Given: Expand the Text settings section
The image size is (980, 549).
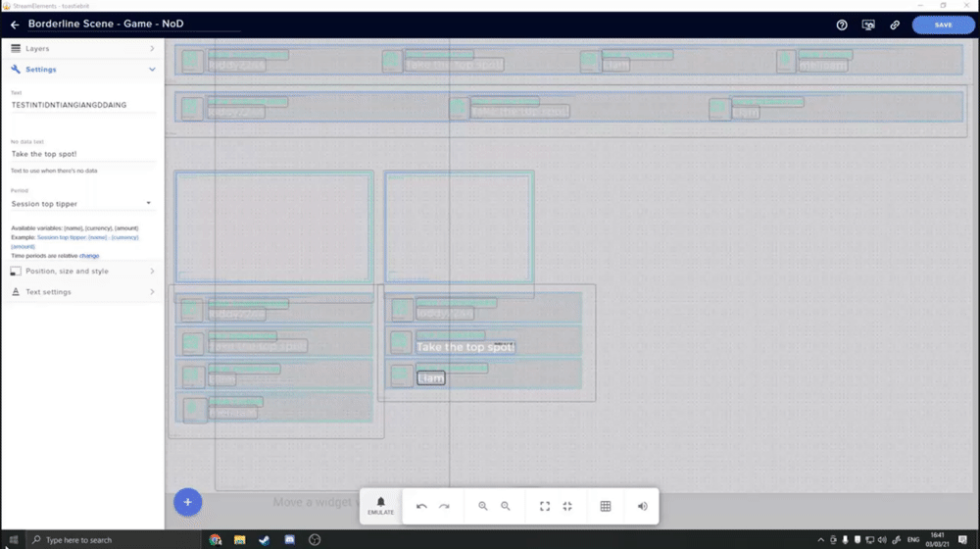Looking at the screenshot, I should point(82,292).
